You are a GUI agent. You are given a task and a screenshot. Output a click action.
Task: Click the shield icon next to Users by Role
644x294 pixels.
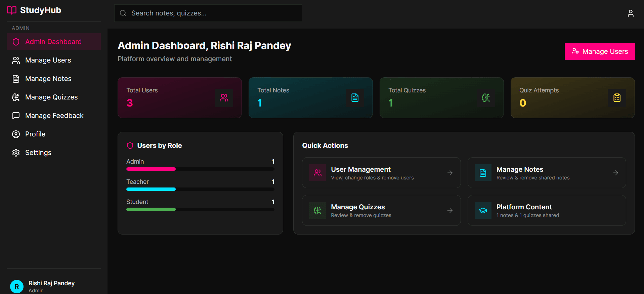click(x=130, y=145)
